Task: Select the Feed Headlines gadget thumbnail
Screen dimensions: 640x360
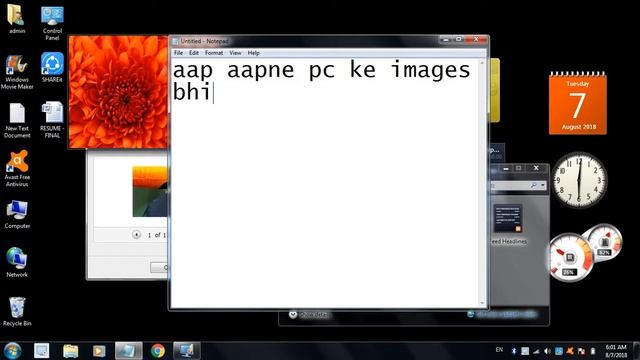Action: [x=508, y=218]
